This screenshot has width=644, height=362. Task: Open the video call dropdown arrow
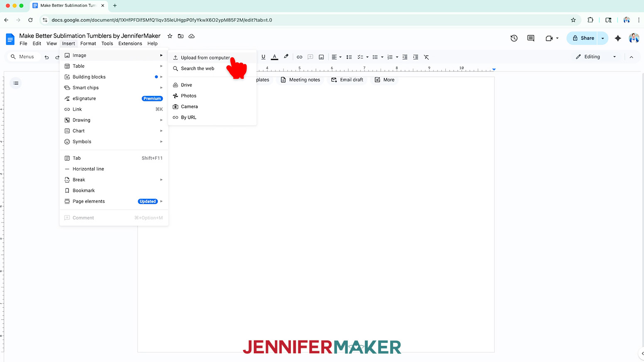pos(557,38)
